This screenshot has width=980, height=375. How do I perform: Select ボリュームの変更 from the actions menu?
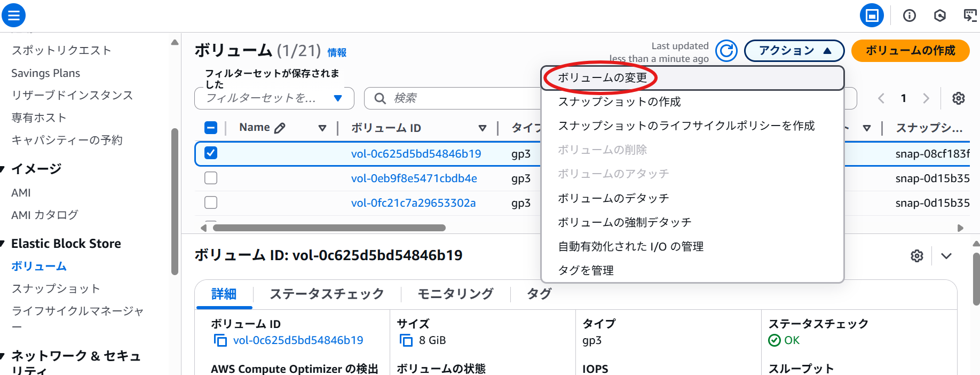point(692,78)
